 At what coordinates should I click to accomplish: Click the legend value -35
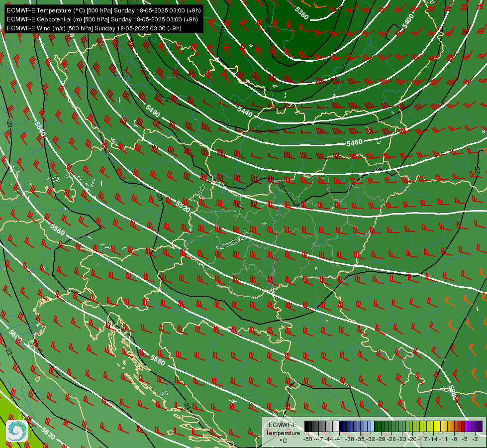361,439
